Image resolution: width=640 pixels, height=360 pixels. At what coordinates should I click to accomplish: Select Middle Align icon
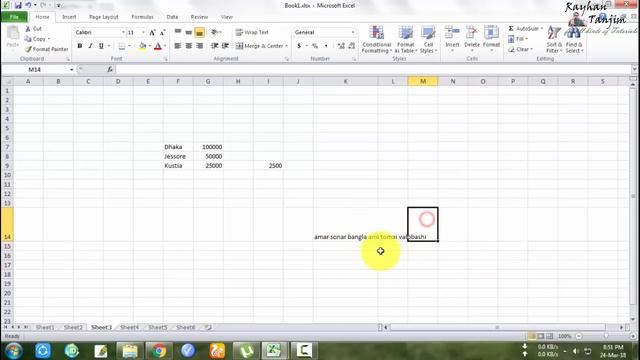coord(189,32)
